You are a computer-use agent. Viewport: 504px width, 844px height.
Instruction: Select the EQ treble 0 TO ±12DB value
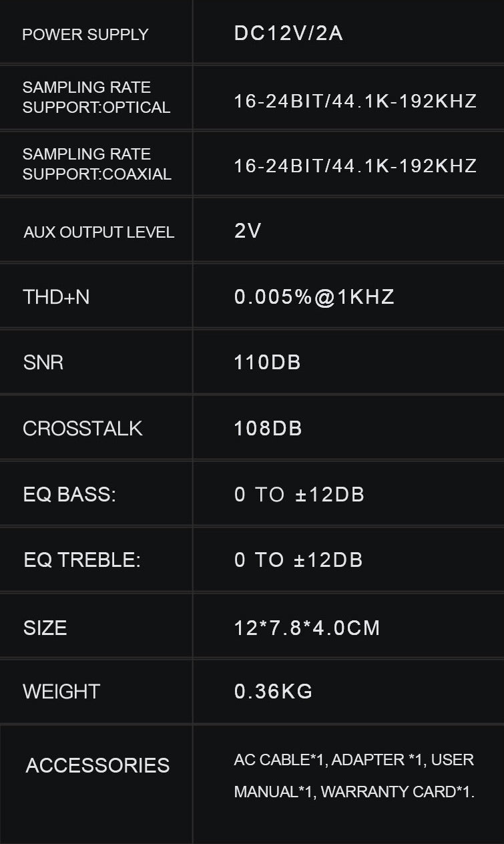point(298,560)
